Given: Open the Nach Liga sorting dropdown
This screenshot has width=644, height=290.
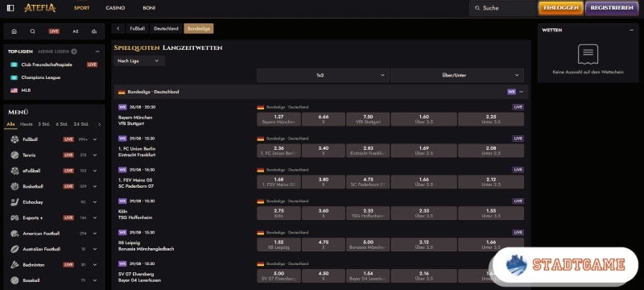Looking at the screenshot, I should pos(138,60).
